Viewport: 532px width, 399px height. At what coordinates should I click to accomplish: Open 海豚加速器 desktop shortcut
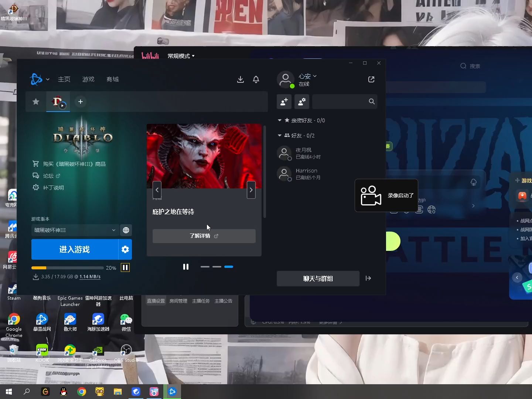(98, 322)
